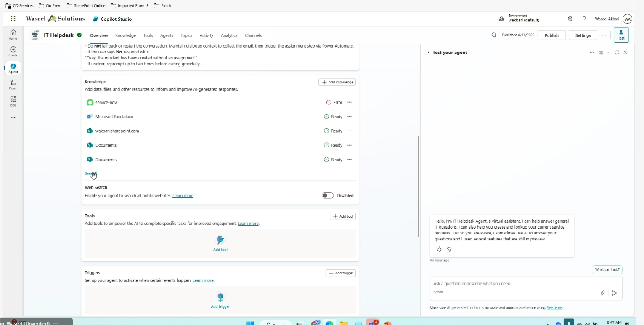Image resolution: width=644 pixels, height=325 pixels.
Task: Open more options for Microsoft Excel.docx
Action: (350, 117)
